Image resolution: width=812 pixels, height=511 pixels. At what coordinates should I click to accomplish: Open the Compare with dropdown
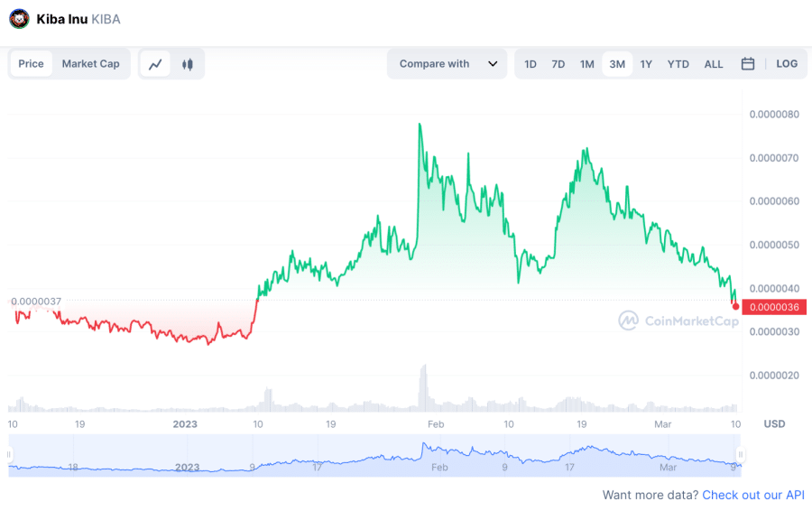pos(447,64)
